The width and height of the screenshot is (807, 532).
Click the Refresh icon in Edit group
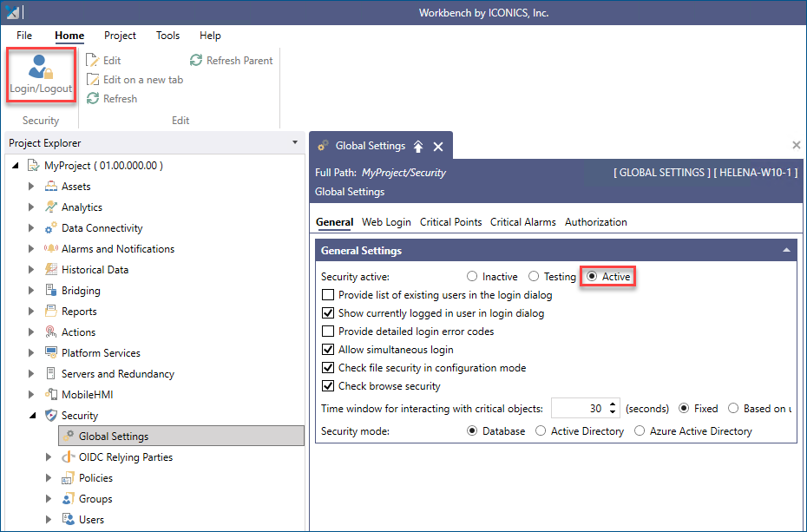93,99
